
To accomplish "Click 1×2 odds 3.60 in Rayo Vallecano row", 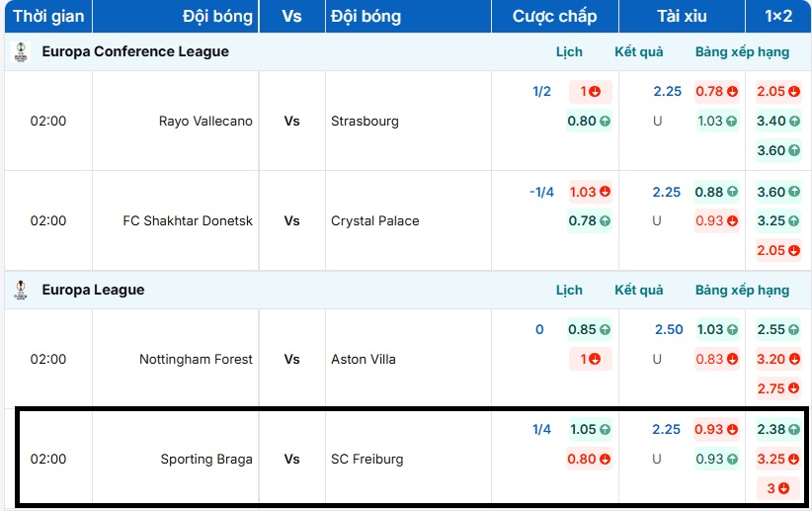I will [778, 151].
